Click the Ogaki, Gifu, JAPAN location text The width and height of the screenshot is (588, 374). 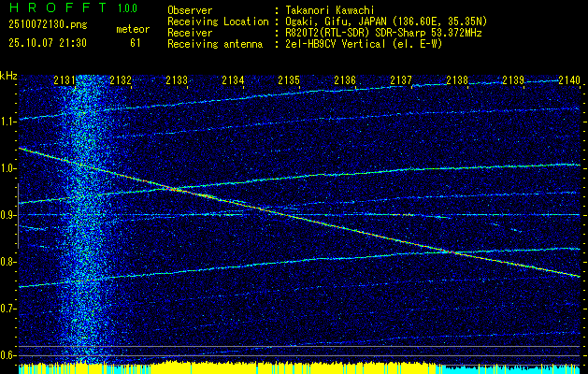(x=386, y=22)
